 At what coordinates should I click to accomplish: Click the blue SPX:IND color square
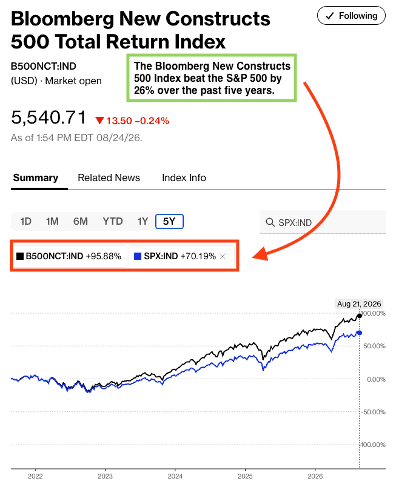pos(137,256)
